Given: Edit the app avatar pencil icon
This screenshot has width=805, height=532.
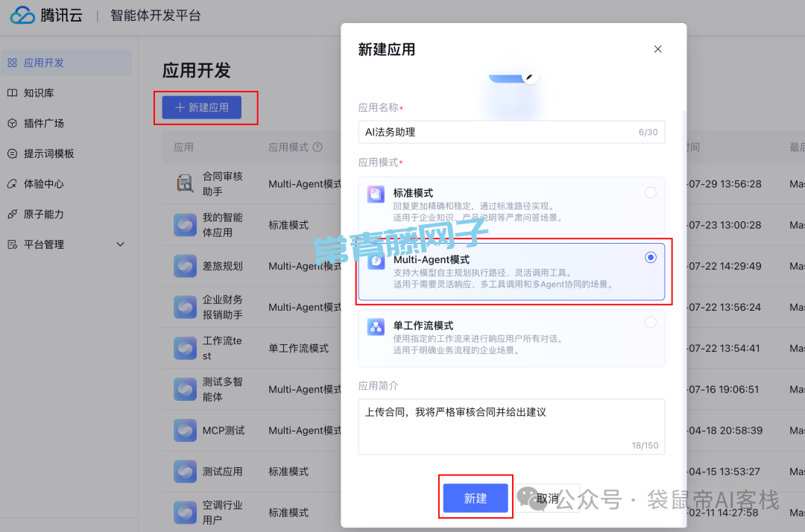Looking at the screenshot, I should tap(530, 77).
